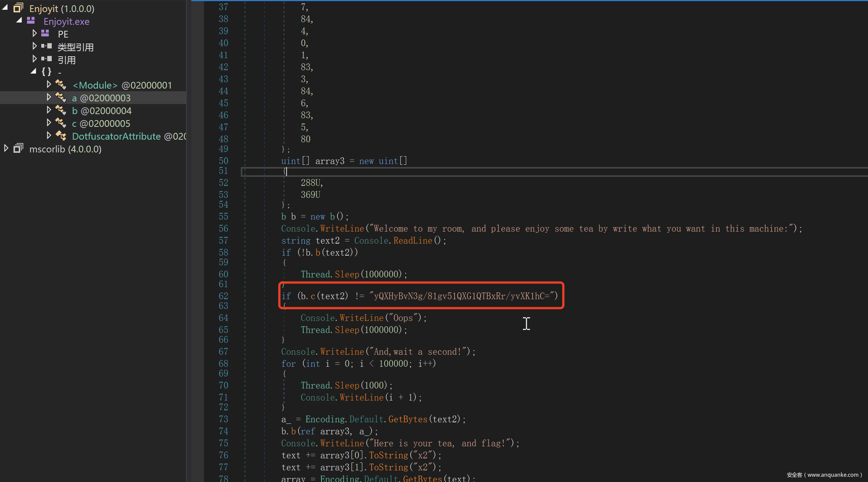
Task: Collapse the Enjoyit (1.0.0.0) assembly node
Action: (5, 8)
